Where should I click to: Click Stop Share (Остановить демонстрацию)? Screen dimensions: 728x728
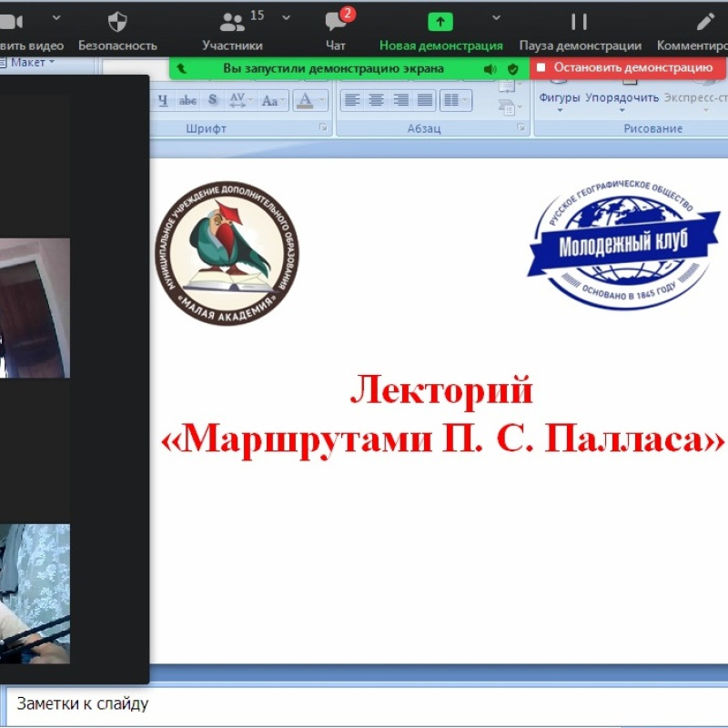click(627, 67)
